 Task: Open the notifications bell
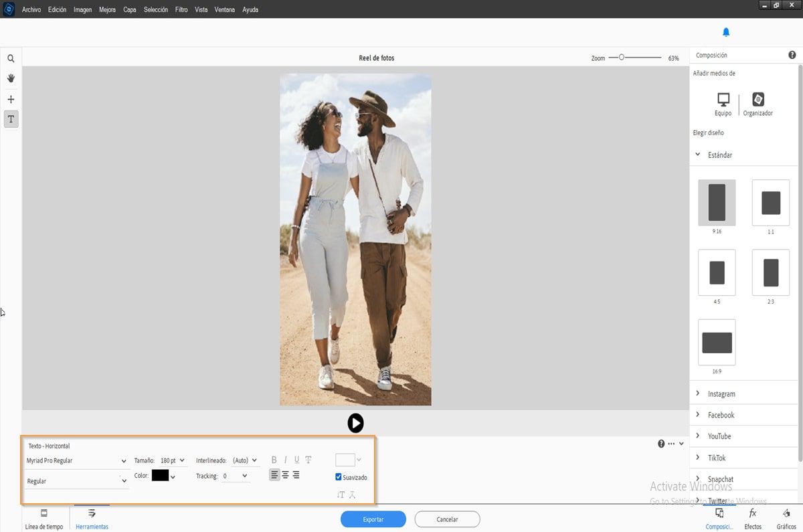pos(726,32)
